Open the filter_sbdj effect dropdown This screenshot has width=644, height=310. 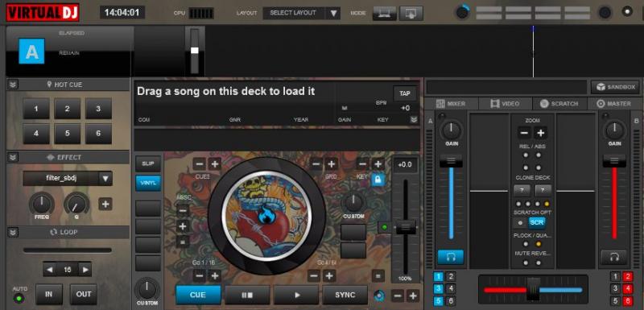[x=68, y=179]
